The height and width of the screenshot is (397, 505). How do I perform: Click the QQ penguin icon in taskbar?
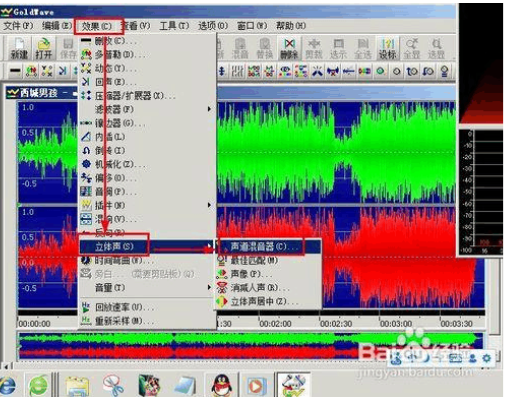tap(221, 385)
